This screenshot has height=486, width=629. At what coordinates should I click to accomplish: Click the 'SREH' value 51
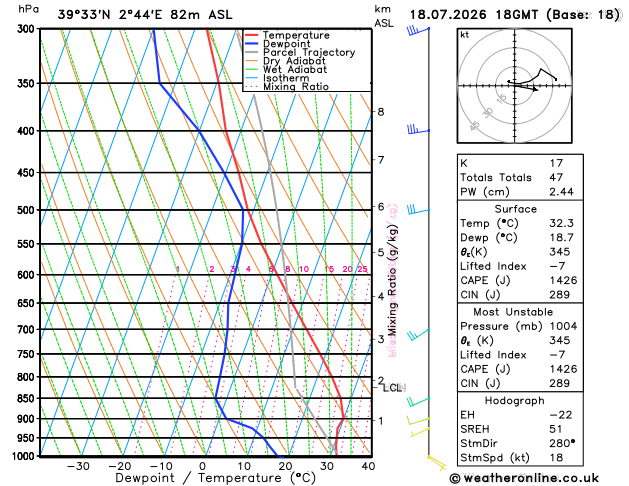(x=556, y=429)
